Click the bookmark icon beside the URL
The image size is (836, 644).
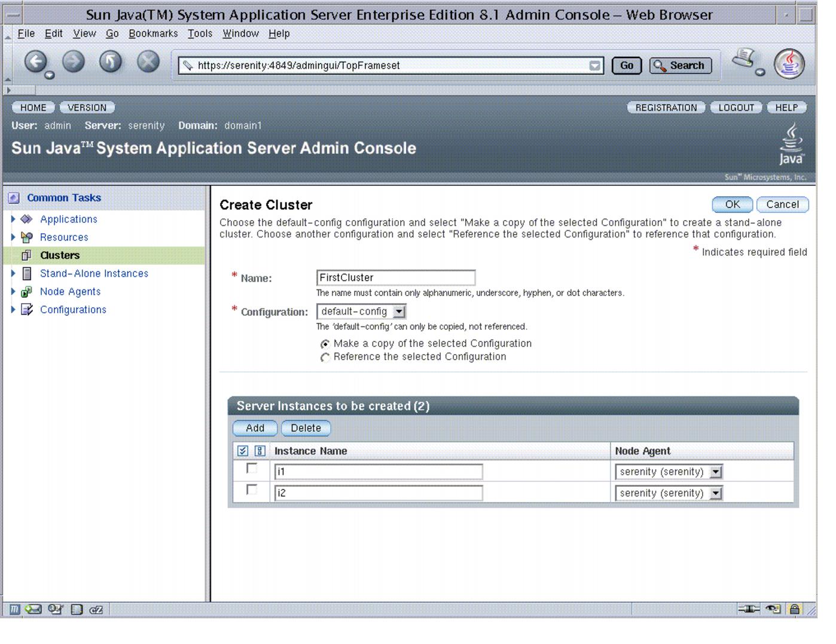pyautogui.click(x=188, y=65)
